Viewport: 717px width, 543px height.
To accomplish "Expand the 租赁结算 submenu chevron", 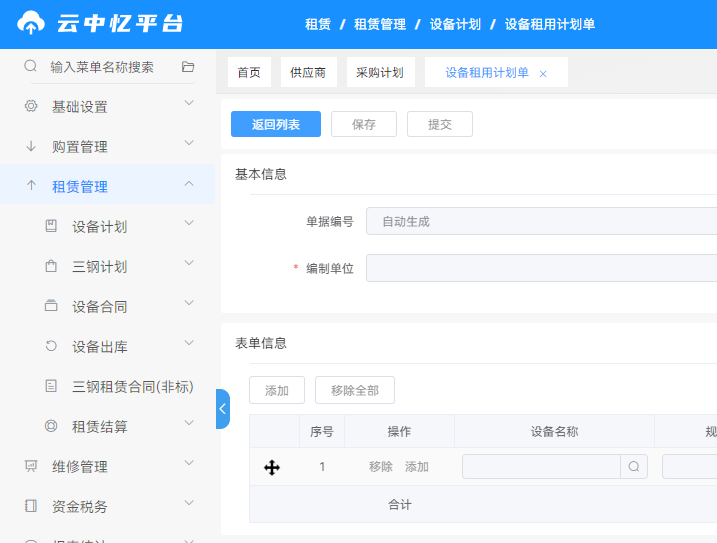I will coord(189,423).
